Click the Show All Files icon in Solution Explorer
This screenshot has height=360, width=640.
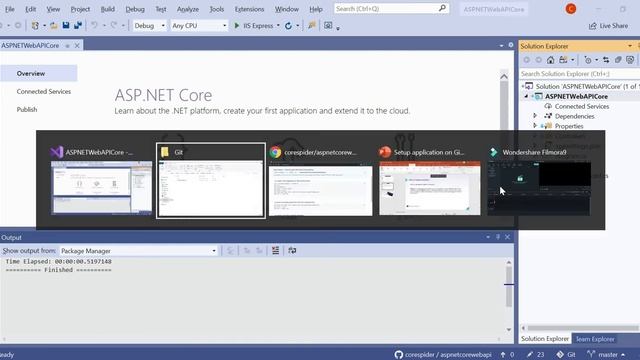pos(630,60)
